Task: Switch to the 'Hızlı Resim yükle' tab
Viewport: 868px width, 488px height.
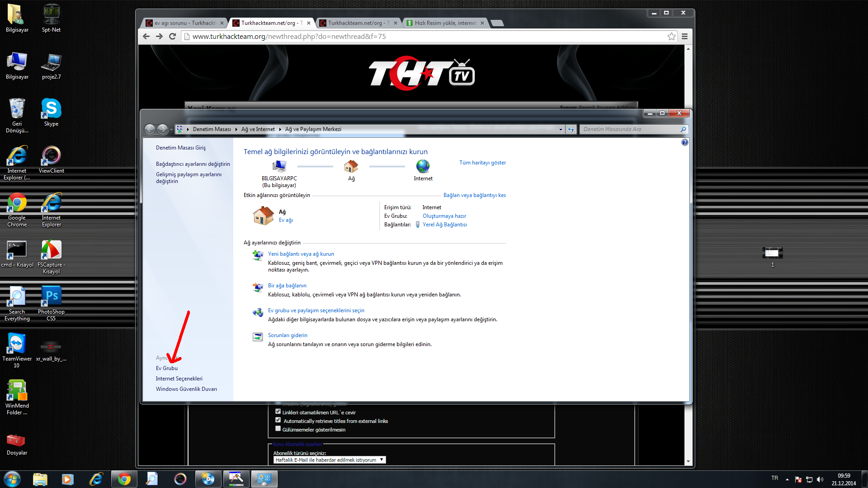Action: coord(446,23)
